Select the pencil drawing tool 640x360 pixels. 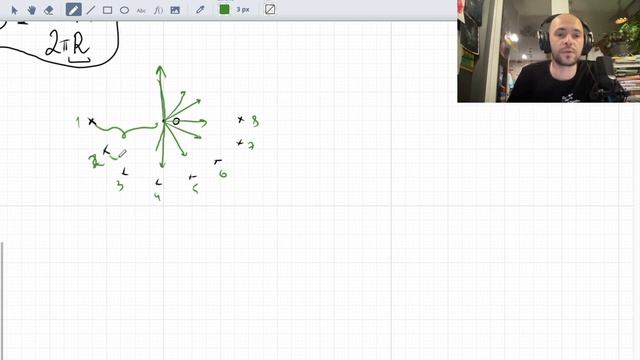[73, 10]
